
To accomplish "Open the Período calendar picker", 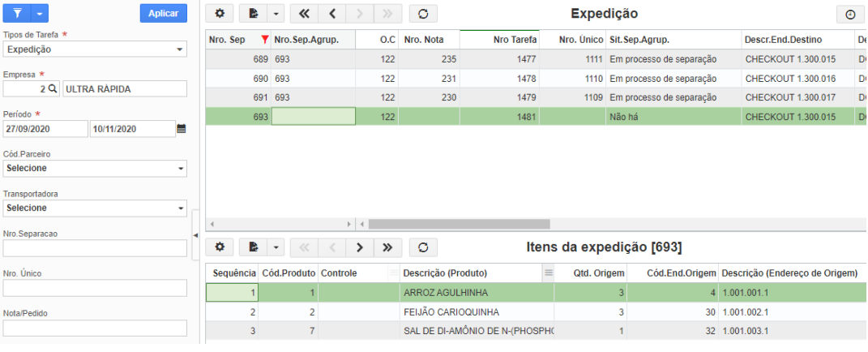I will pos(182,129).
